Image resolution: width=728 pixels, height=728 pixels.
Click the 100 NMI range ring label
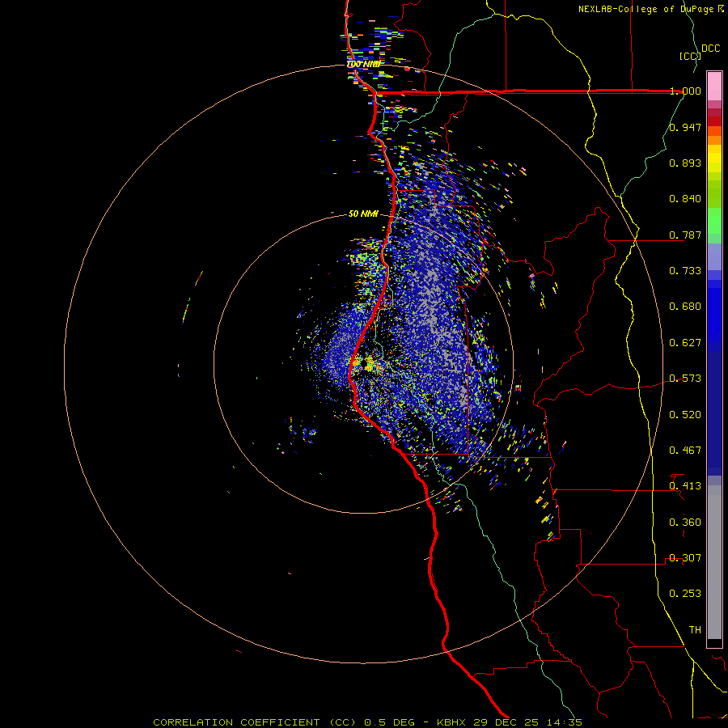[363, 64]
